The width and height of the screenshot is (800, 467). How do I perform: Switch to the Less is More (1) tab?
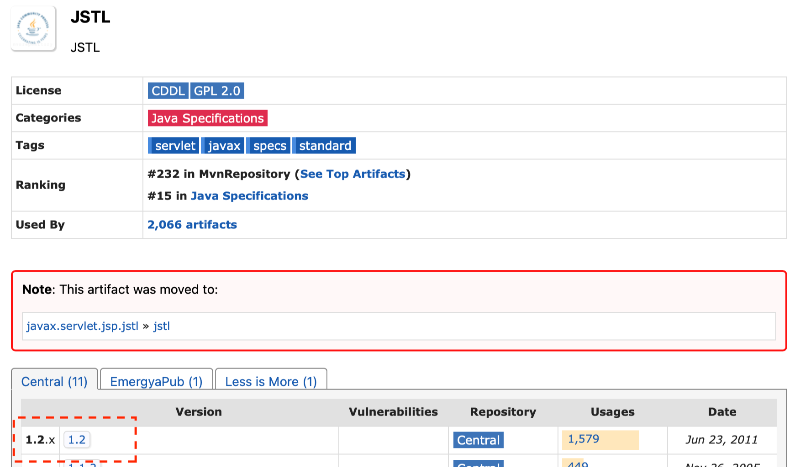271,382
